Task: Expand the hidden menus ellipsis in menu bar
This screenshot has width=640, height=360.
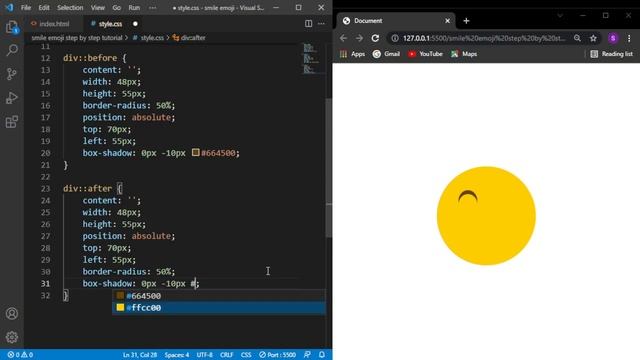Action: tap(152, 7)
